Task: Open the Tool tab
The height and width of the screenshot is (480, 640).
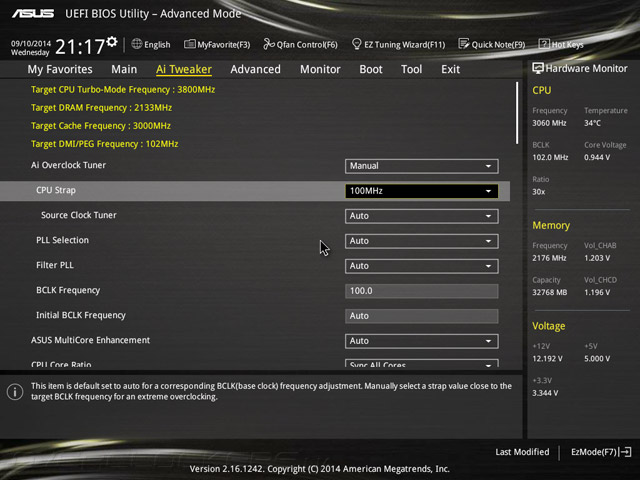Action: [411, 69]
